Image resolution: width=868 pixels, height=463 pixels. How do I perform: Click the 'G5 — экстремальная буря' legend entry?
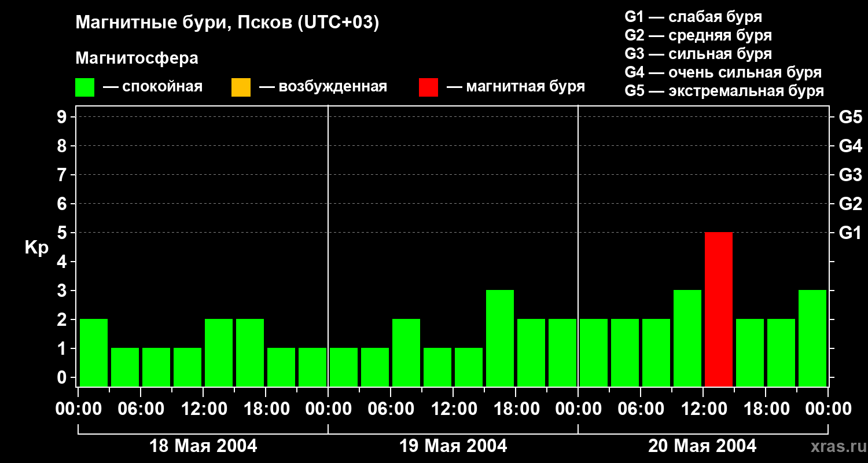pos(724,91)
